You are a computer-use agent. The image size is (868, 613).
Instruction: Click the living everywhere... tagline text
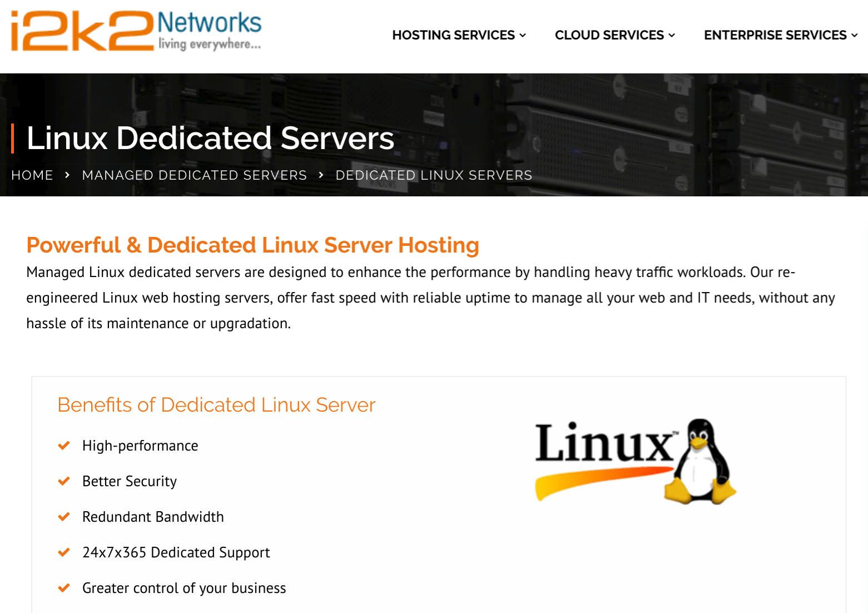[x=210, y=44]
